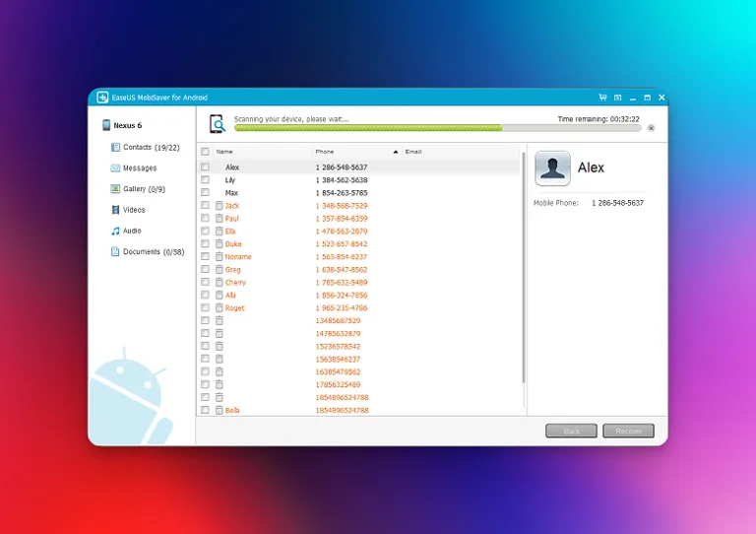This screenshot has height=534, width=756.
Task: Toggle the select-all checkbox in header
Action: 205,152
